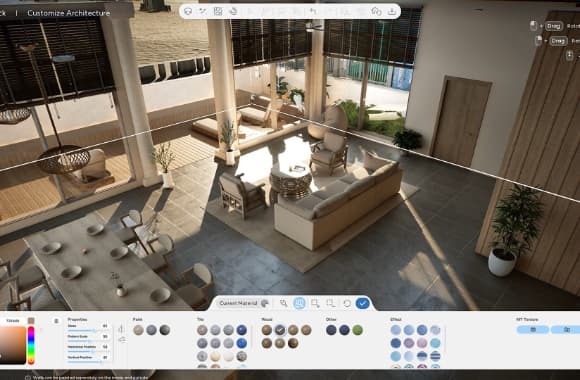Select the cream colored Tile swatch

[215, 357]
